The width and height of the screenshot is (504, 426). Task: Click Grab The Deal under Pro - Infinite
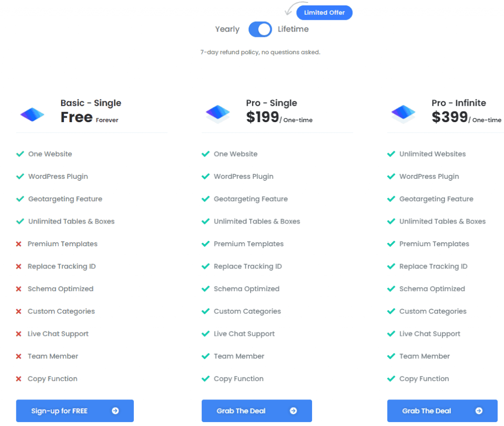pos(442,411)
